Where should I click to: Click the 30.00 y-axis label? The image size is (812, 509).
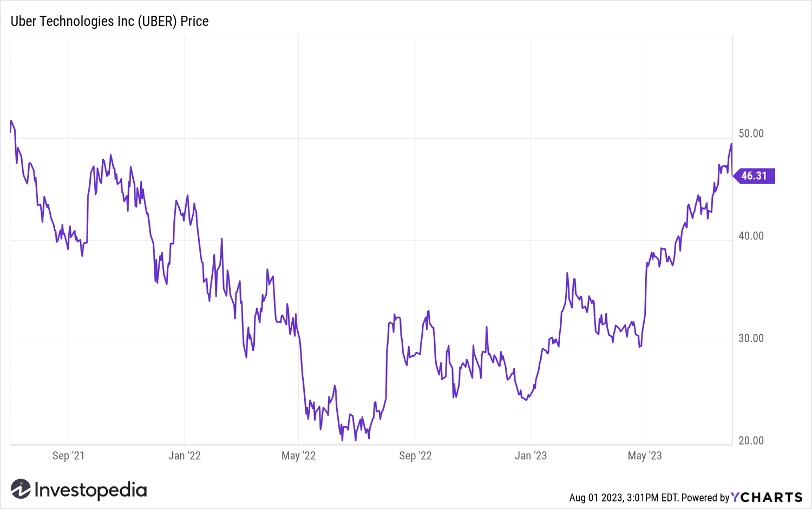751,338
